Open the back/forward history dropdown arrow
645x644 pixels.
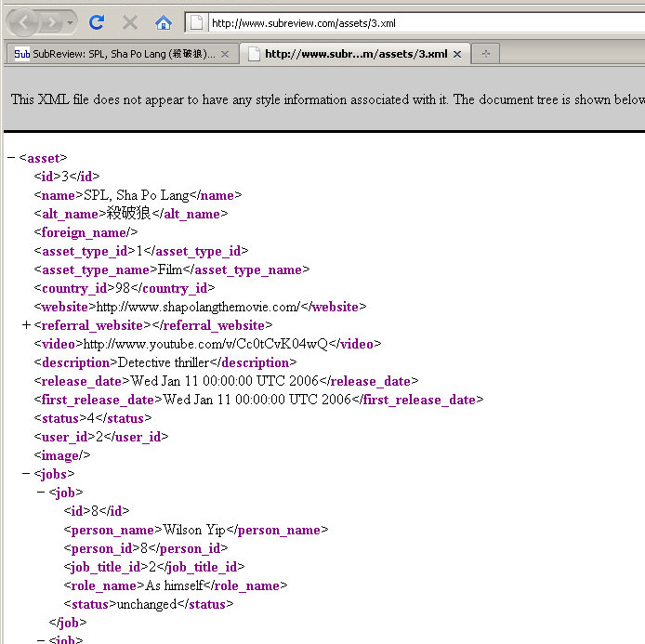coord(71,21)
